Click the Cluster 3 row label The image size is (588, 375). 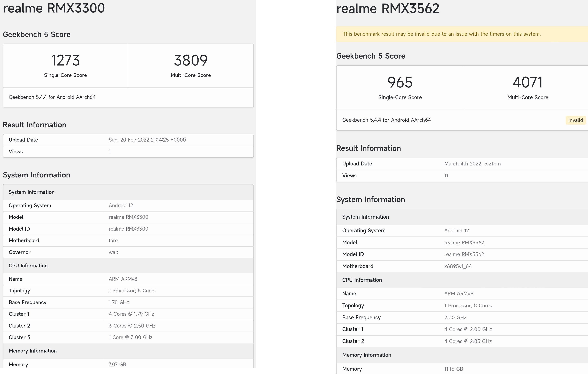(19, 337)
